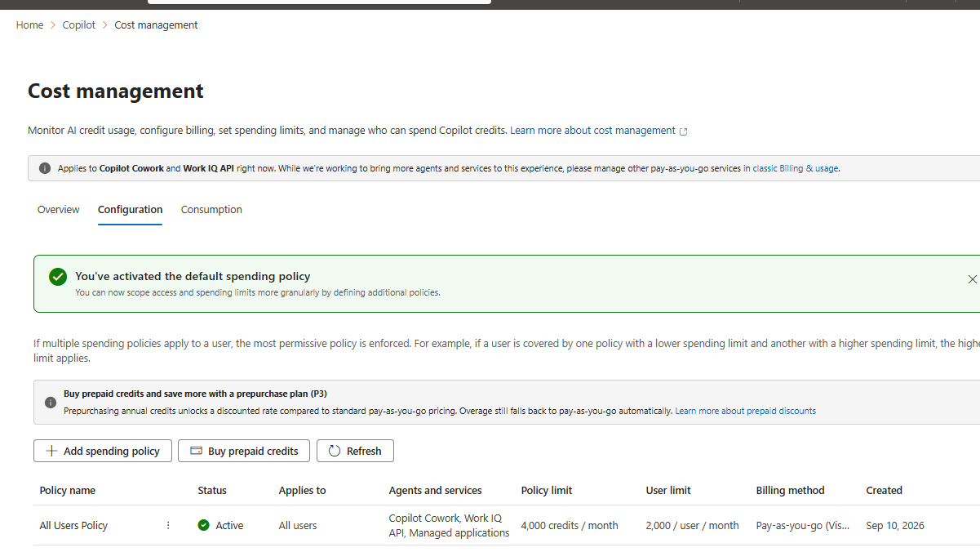
Task: Dismiss the default spending policy notification
Action: click(x=972, y=279)
